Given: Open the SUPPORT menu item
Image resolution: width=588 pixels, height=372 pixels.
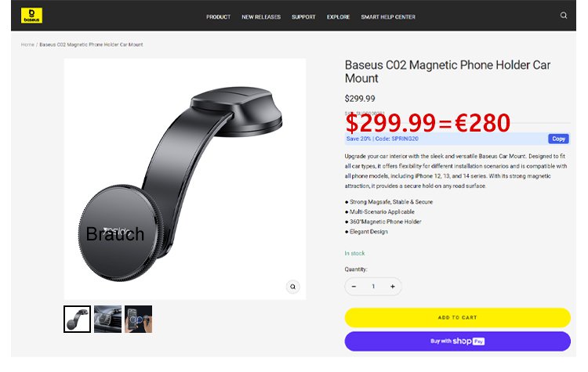Looking at the screenshot, I should [x=303, y=16].
